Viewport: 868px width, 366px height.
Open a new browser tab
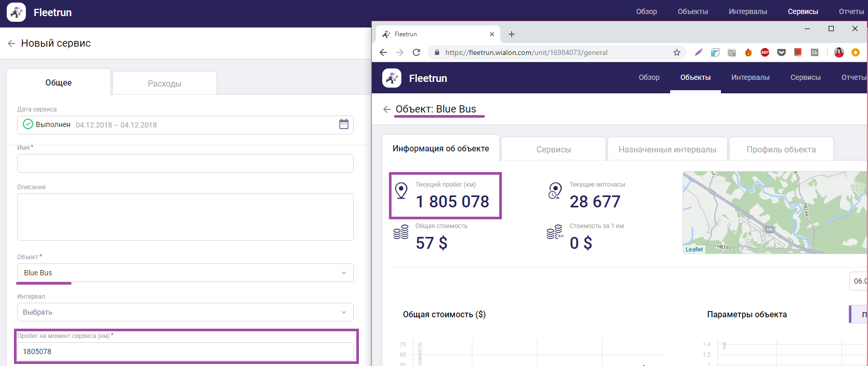coord(512,34)
